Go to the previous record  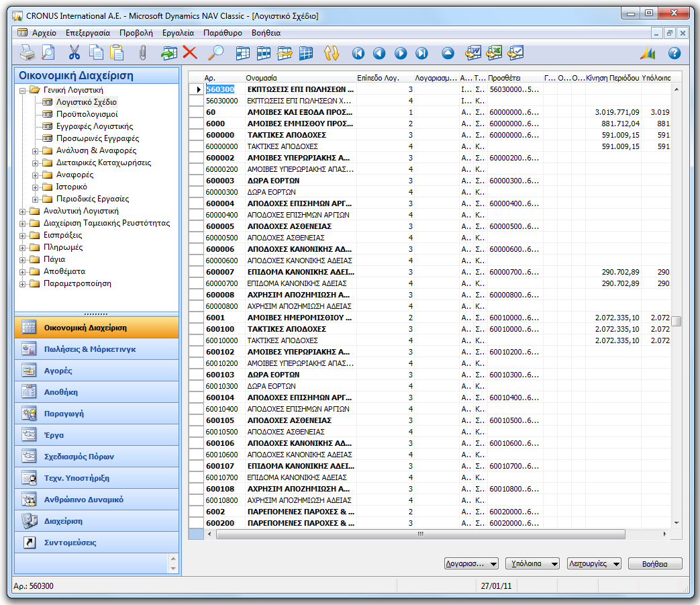(379, 54)
